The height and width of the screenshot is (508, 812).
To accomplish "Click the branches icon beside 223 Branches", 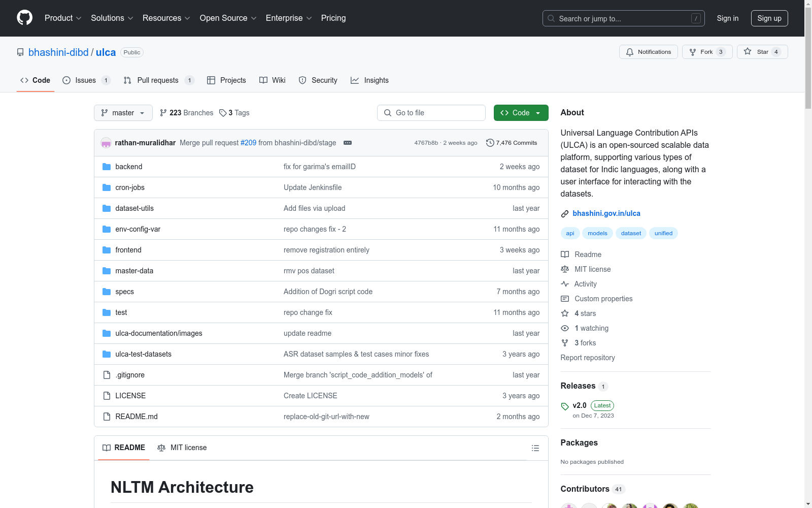I will [x=163, y=113].
